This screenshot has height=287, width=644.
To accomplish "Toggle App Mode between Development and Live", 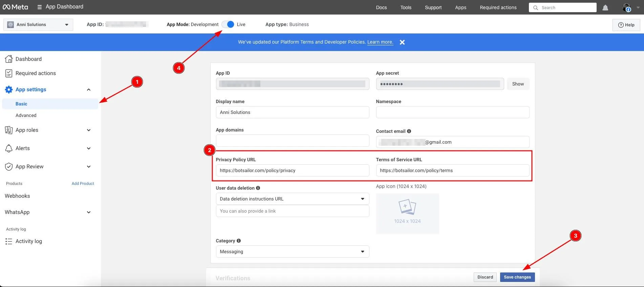I will pyautogui.click(x=228, y=24).
